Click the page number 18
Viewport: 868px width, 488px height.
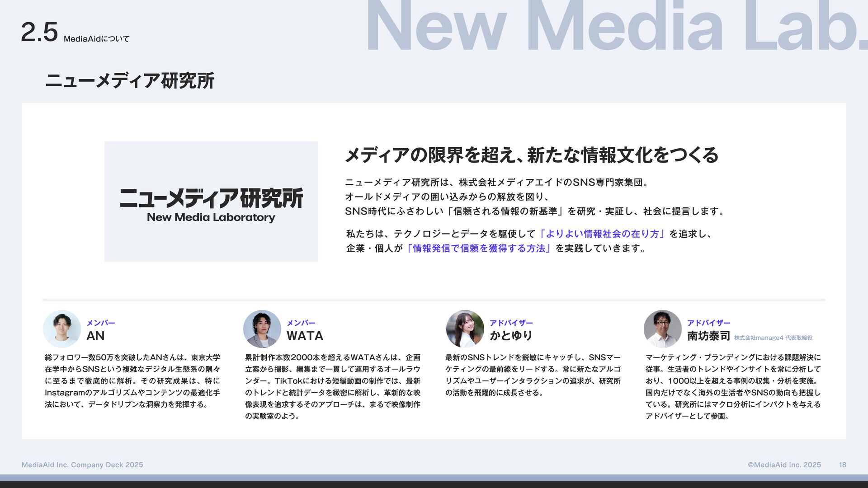tap(842, 465)
